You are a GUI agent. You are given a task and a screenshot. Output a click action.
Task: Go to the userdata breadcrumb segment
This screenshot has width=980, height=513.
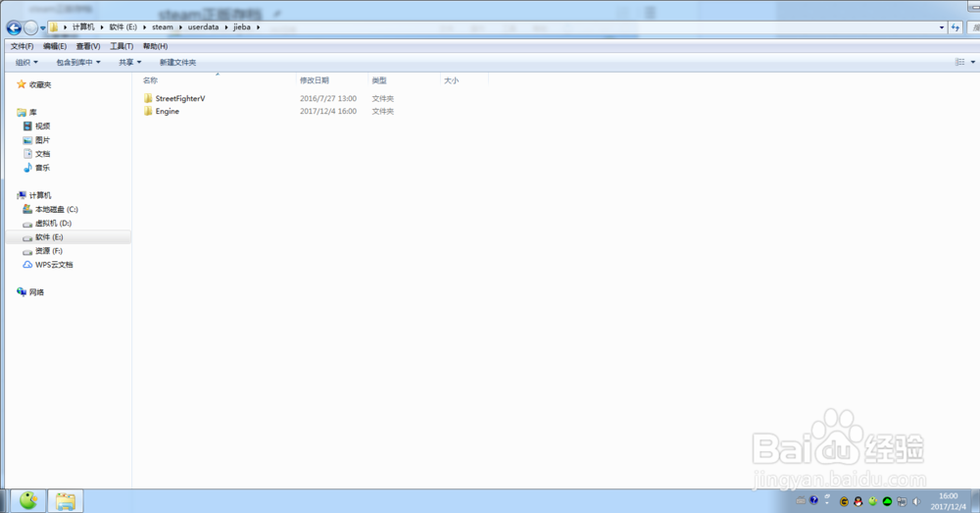203,27
